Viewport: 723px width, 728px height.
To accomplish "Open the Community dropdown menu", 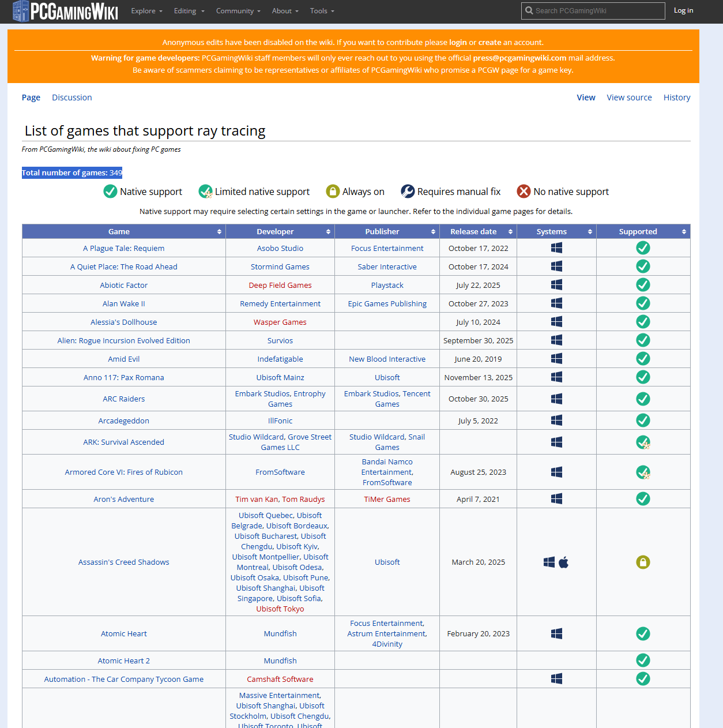I will (x=238, y=11).
